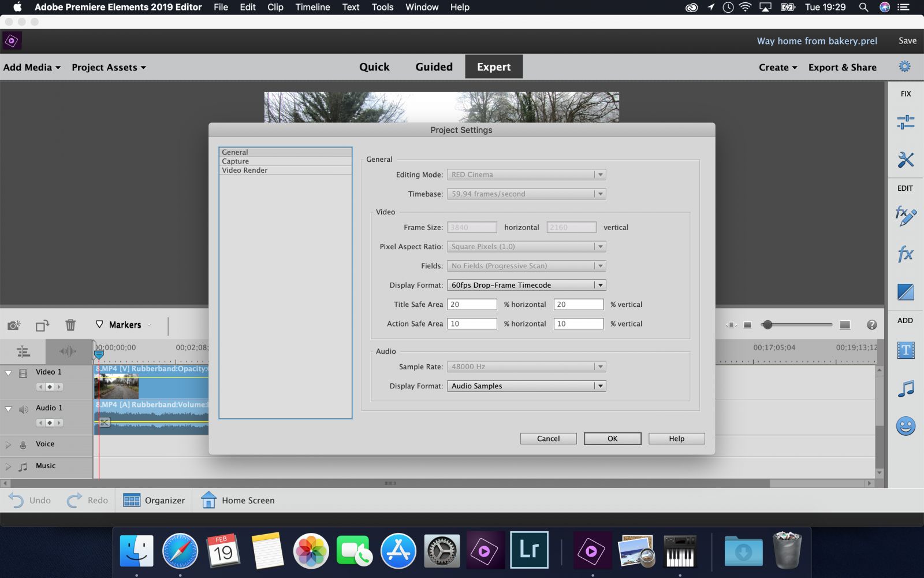Open System Preferences from the Dock

tap(442, 550)
